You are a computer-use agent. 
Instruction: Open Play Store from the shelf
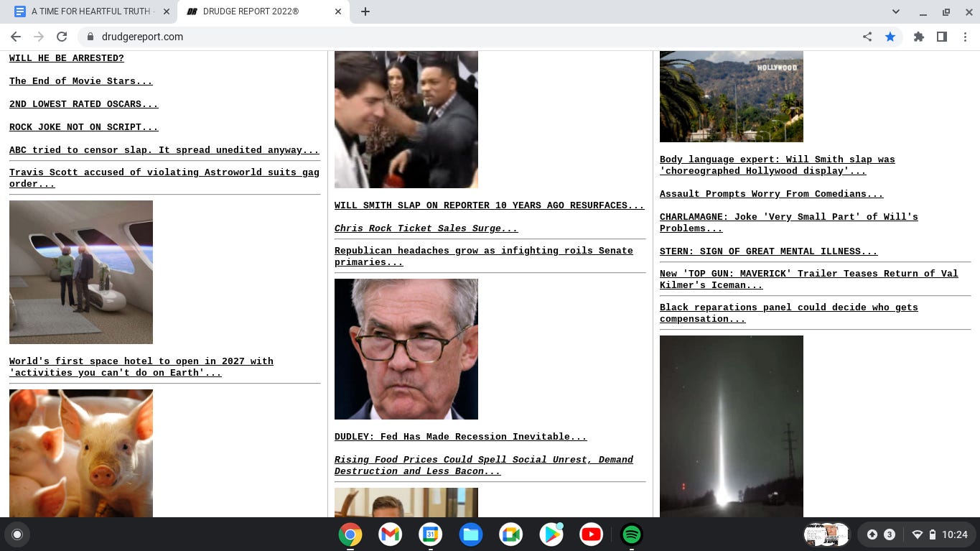(551, 534)
